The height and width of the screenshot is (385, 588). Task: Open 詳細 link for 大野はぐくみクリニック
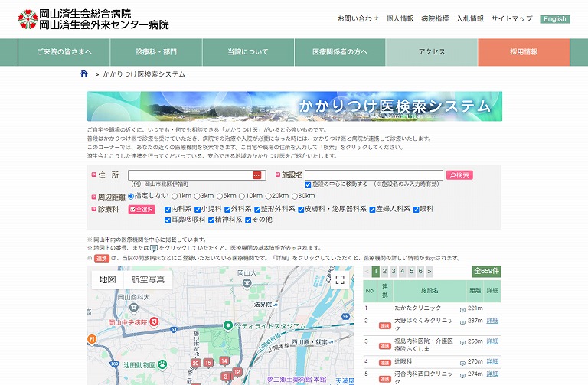click(492, 321)
